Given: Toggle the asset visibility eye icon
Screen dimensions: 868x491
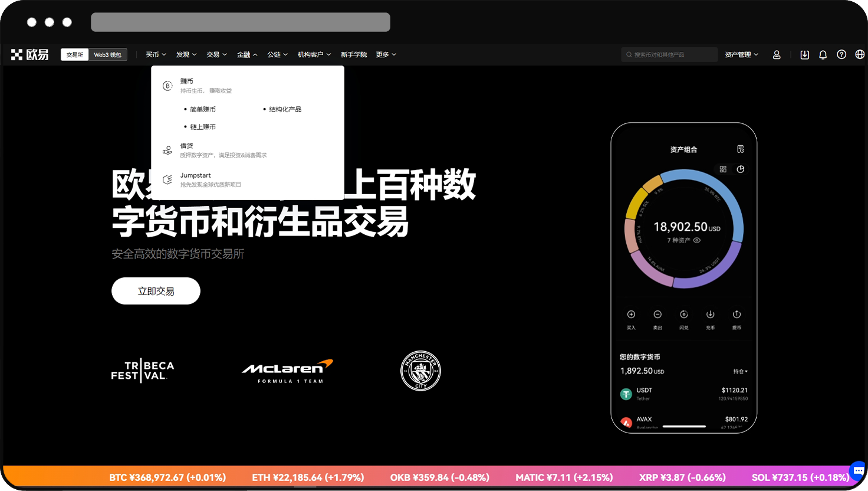Looking at the screenshot, I should click(697, 240).
